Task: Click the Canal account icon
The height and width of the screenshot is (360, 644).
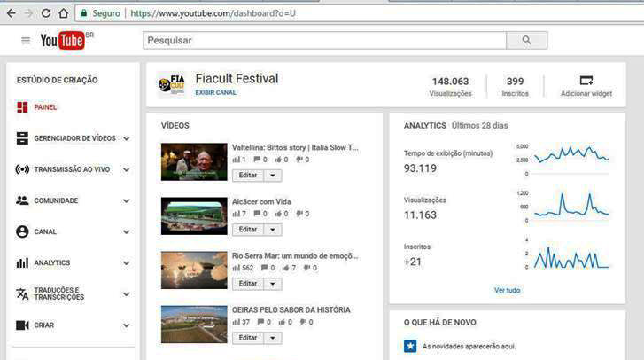Action: [x=22, y=231]
